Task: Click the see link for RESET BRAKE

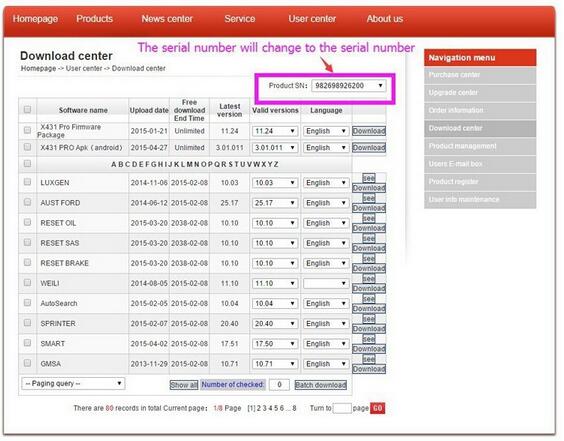Action: pos(369,259)
